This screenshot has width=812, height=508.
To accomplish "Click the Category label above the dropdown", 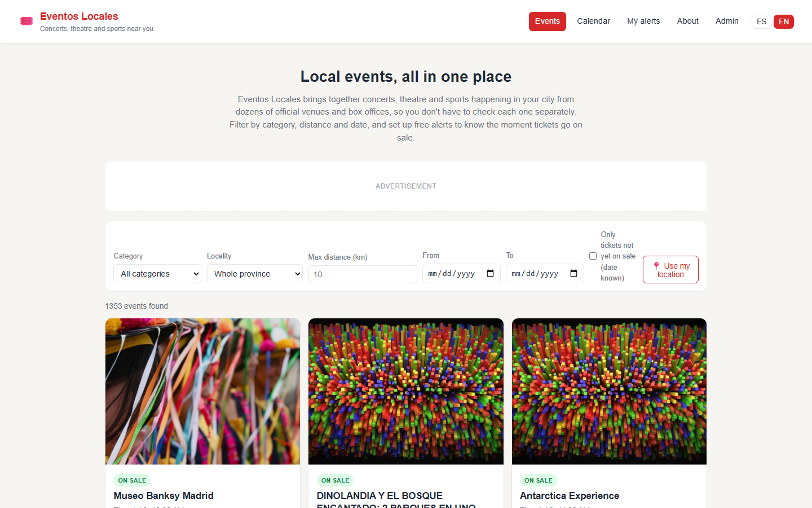I will [128, 256].
